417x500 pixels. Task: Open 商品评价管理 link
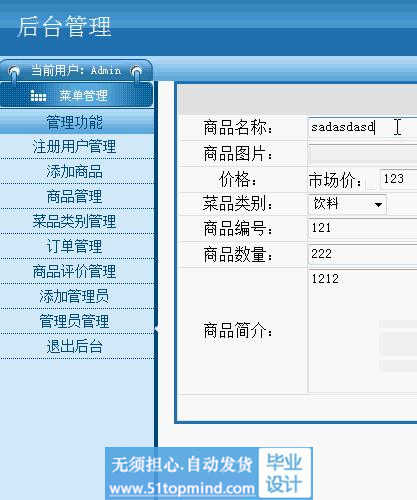coord(74,272)
